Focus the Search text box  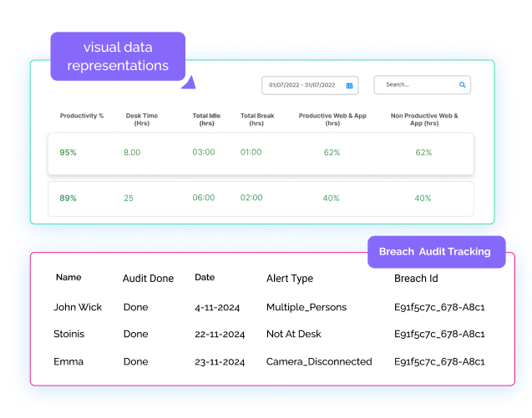pos(418,85)
